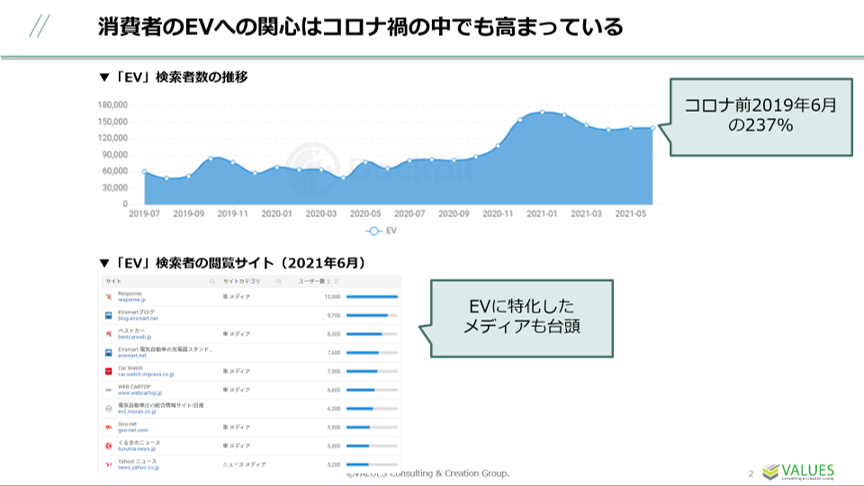The image size is (864, 486).
Task: Click the search icon in サイト column header
Action: pos(214,282)
